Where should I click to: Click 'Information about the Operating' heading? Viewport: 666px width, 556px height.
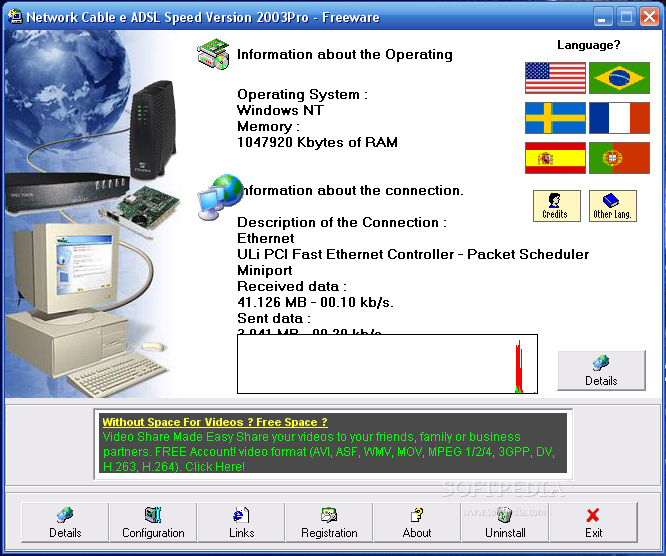click(345, 55)
